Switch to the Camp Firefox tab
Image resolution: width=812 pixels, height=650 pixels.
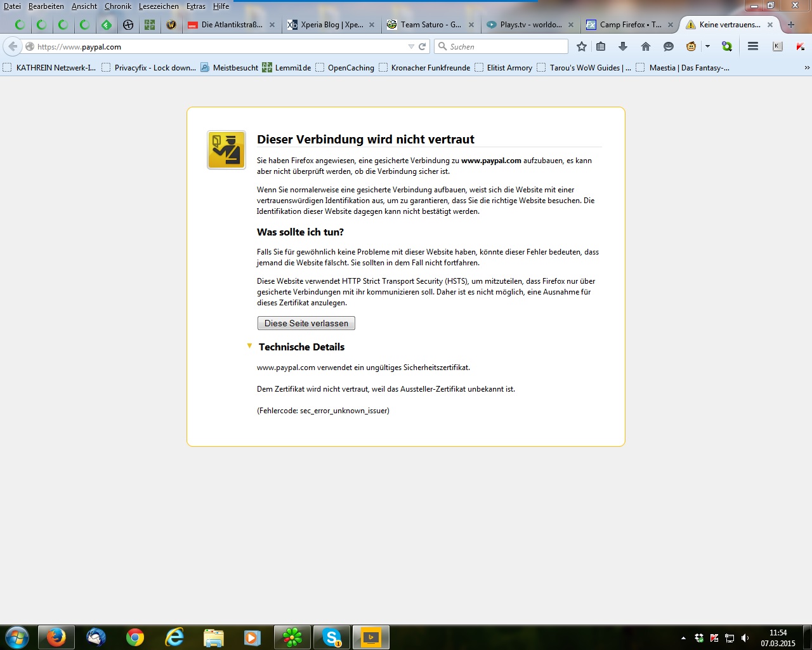pyautogui.click(x=630, y=25)
